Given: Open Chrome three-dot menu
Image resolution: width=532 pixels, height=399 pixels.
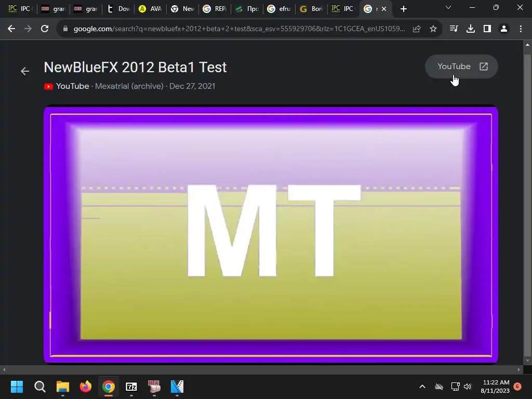Looking at the screenshot, I should tap(521, 29).
